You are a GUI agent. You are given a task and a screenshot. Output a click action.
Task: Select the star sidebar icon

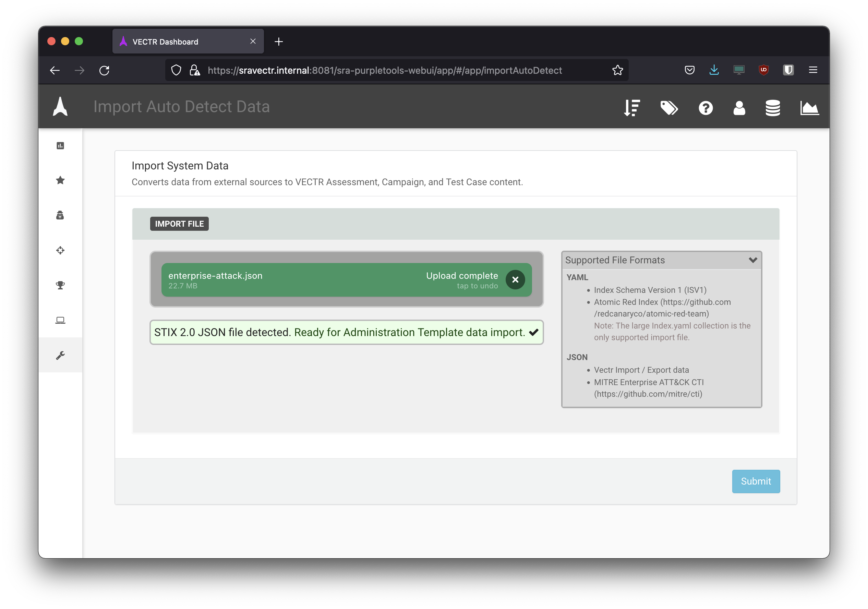coord(60,180)
